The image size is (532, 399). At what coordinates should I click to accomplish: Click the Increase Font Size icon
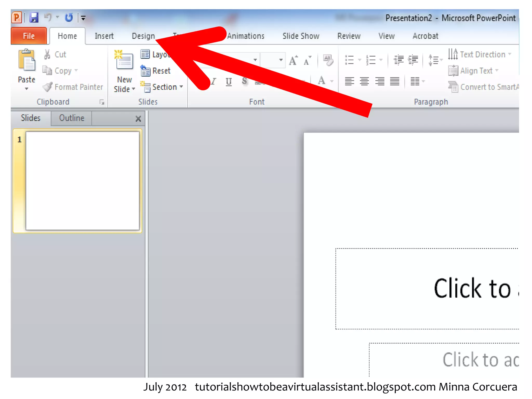(x=294, y=61)
